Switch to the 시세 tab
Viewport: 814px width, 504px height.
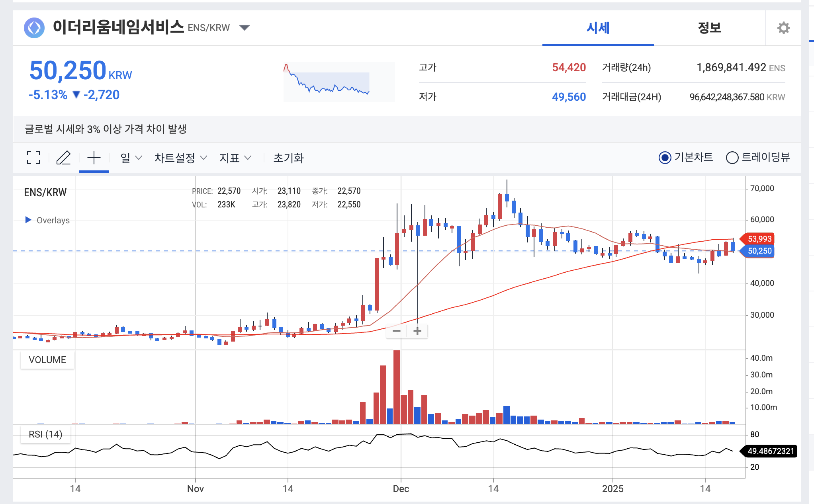pos(598,28)
